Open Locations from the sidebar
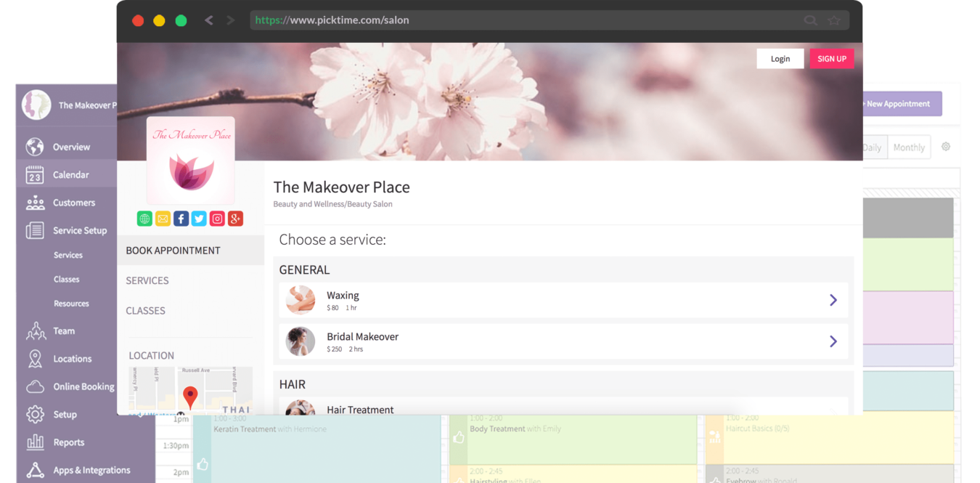The height and width of the screenshot is (483, 980). 35,358
